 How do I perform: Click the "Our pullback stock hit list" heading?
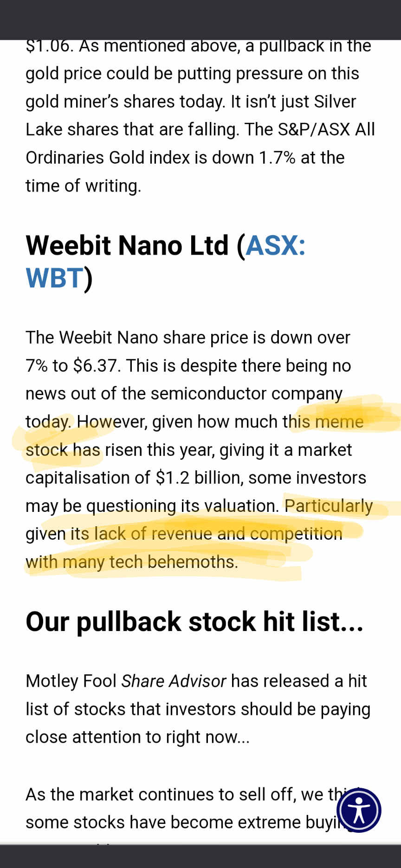[194, 622]
